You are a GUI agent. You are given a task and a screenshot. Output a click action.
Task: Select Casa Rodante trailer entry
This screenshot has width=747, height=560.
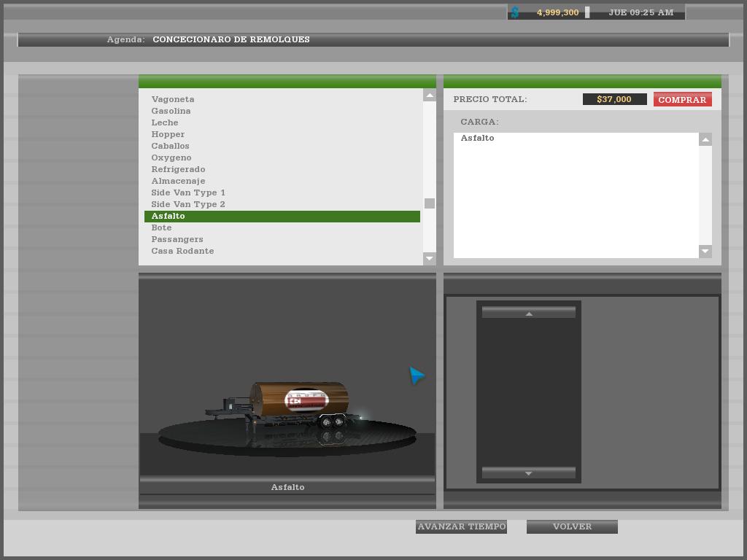tap(182, 251)
